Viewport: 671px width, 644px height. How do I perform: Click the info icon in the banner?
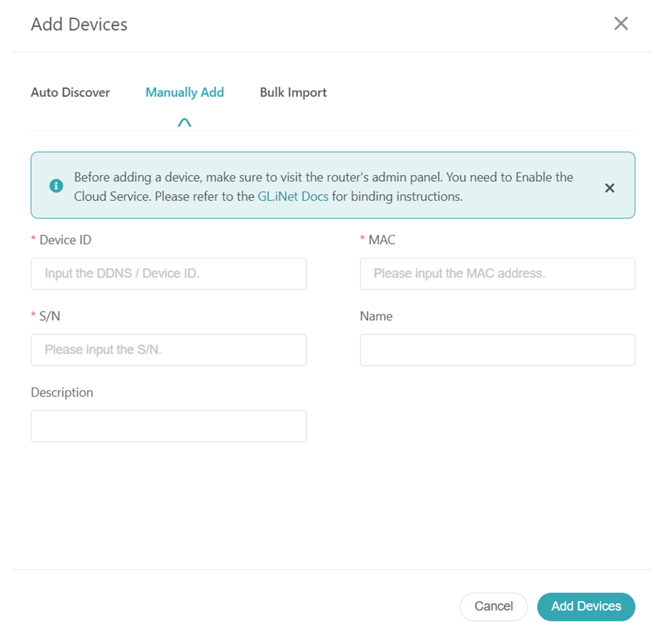pos(56,186)
